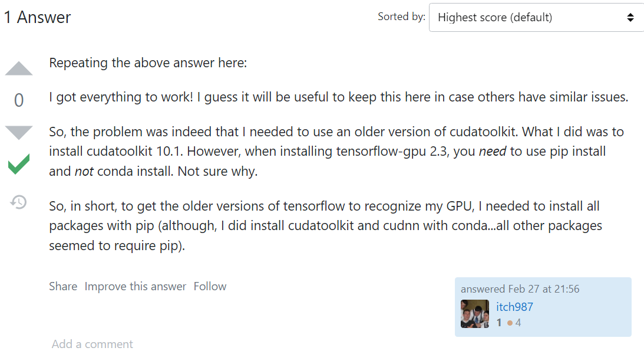Click itch987's profile picture thumbnail
Image resolution: width=644 pixels, height=351 pixels.
[x=475, y=314]
